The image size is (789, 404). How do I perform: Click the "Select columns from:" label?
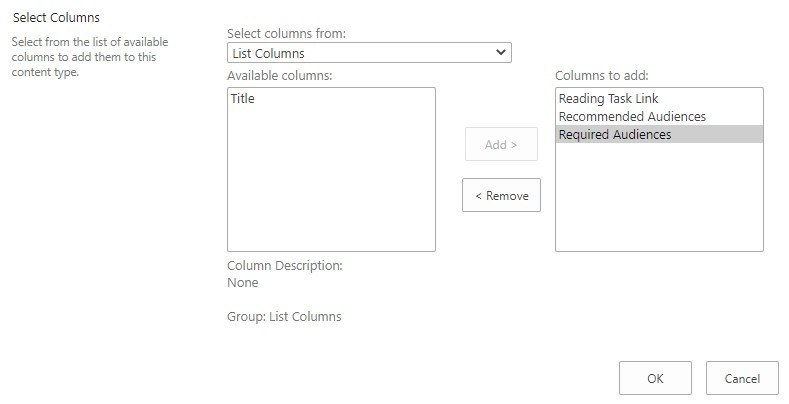tap(287, 34)
